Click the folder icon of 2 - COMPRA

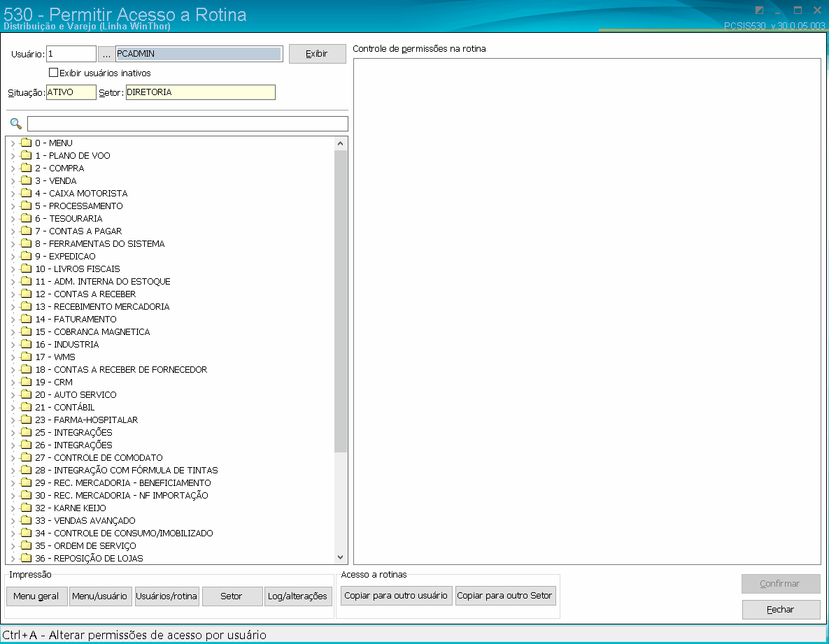pos(26,168)
